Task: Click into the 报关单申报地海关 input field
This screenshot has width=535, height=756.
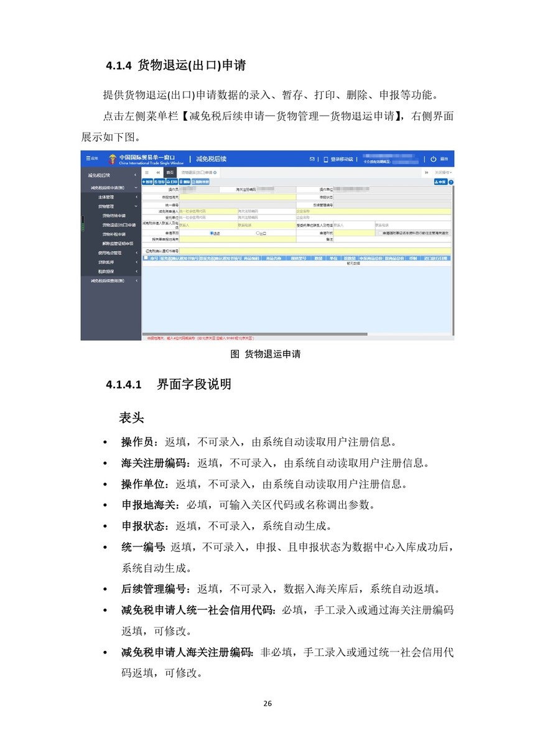Action: [237, 239]
